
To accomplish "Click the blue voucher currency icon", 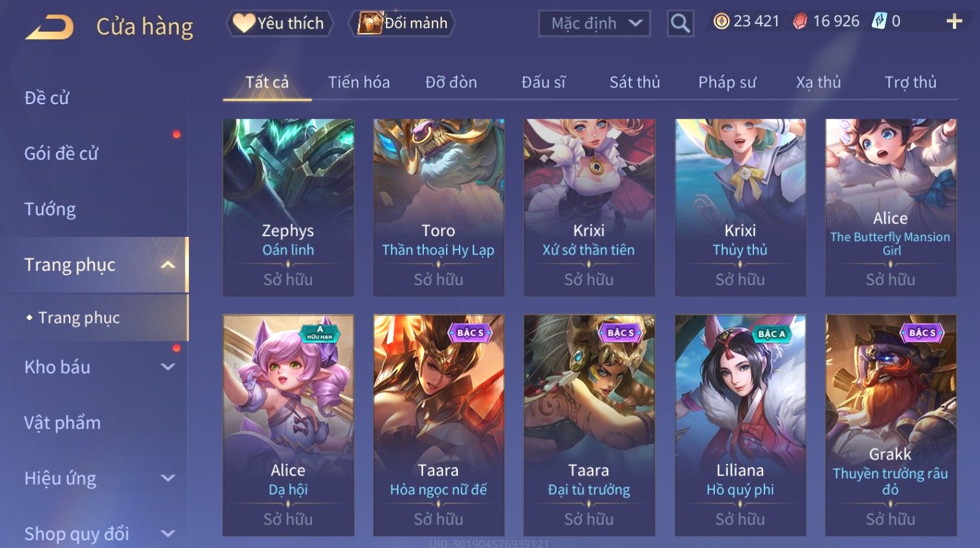I will [x=879, y=21].
